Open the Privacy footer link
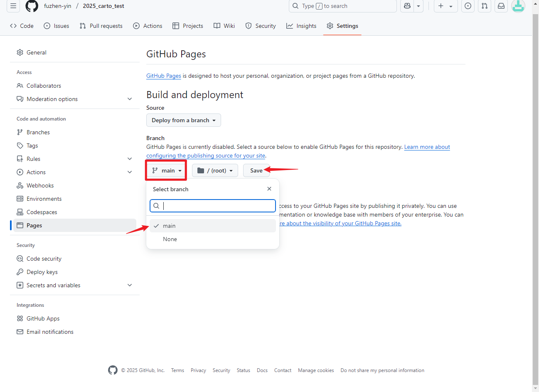Screen dimensions: 539x392 pyautogui.click(x=198, y=370)
